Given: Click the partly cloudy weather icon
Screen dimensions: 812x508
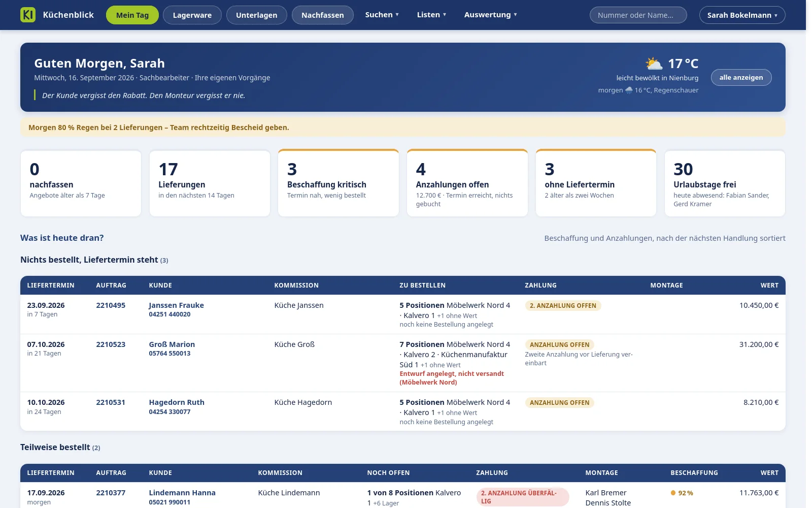Looking at the screenshot, I should (x=654, y=63).
